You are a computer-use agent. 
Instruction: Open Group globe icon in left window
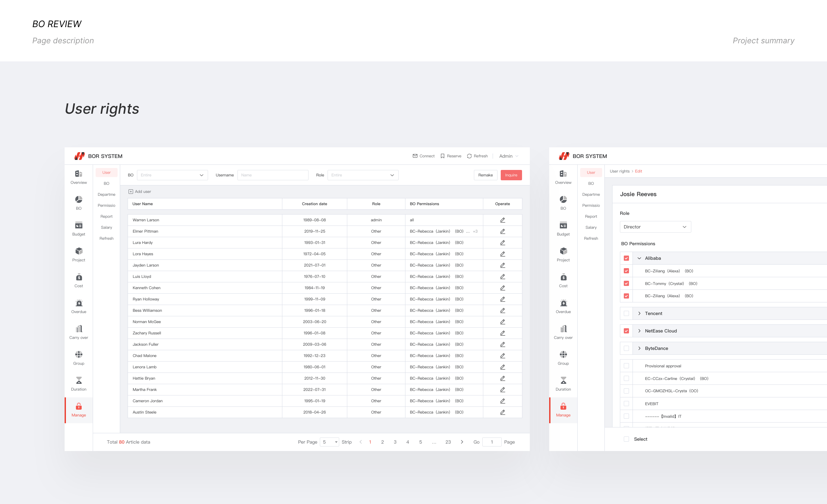(79, 355)
